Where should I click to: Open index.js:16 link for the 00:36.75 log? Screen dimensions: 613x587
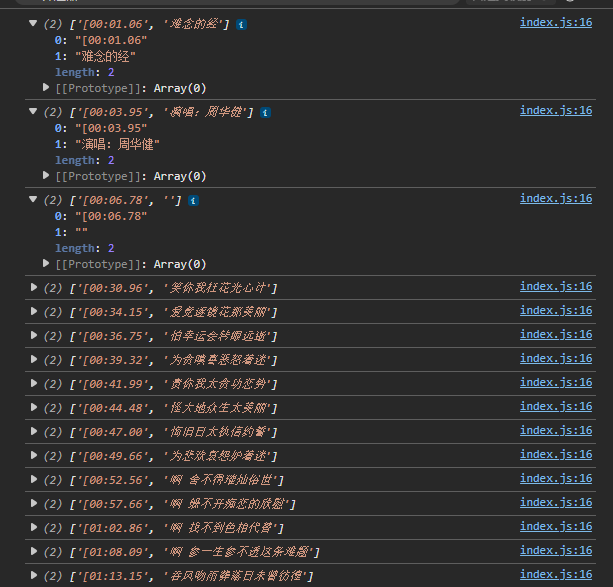tap(556, 335)
